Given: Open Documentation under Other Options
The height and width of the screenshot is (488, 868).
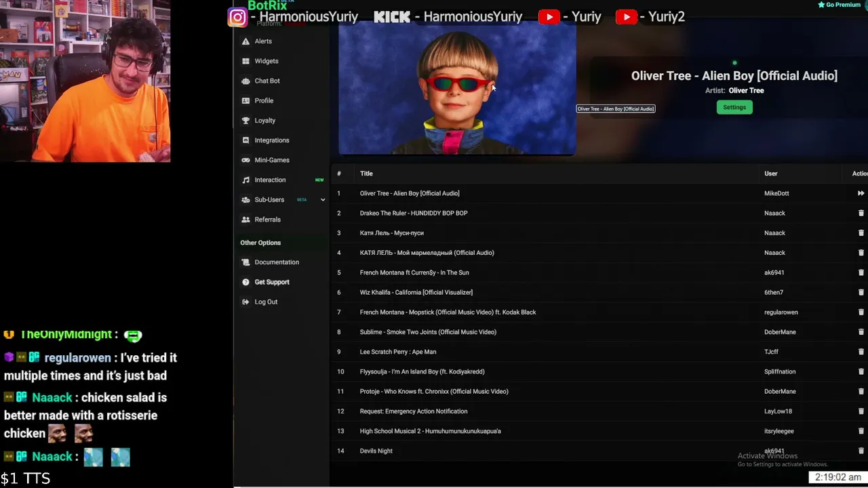Looking at the screenshot, I should (x=277, y=262).
